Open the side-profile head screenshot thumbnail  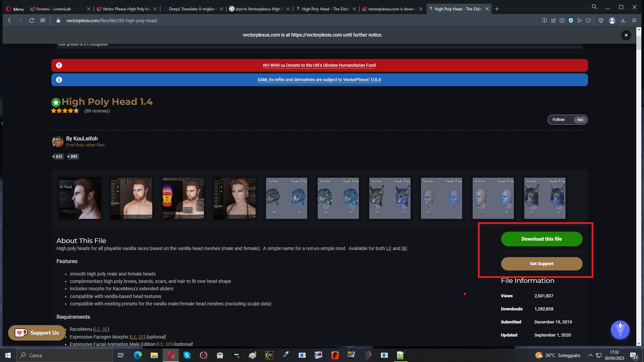[x=80, y=198]
